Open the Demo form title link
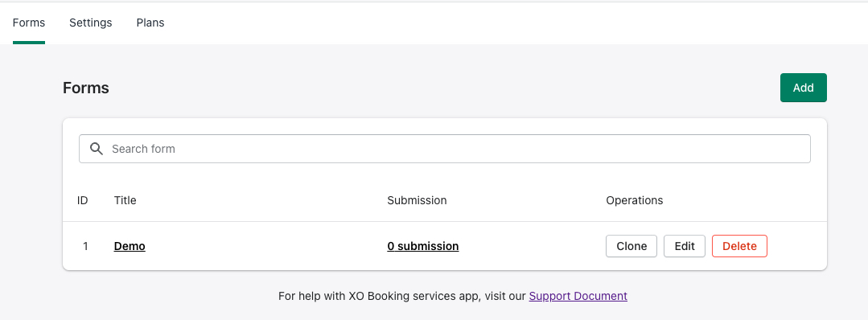The image size is (868, 320). coord(130,246)
